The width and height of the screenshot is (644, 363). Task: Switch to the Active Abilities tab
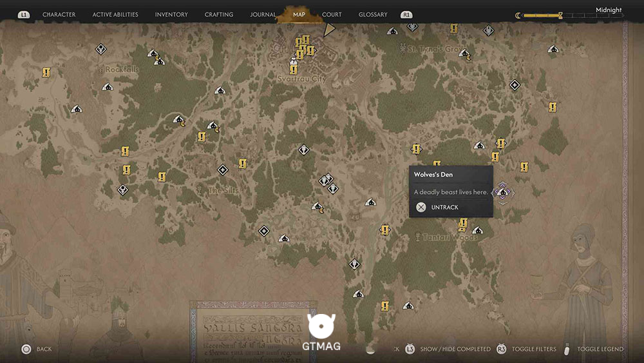(115, 14)
